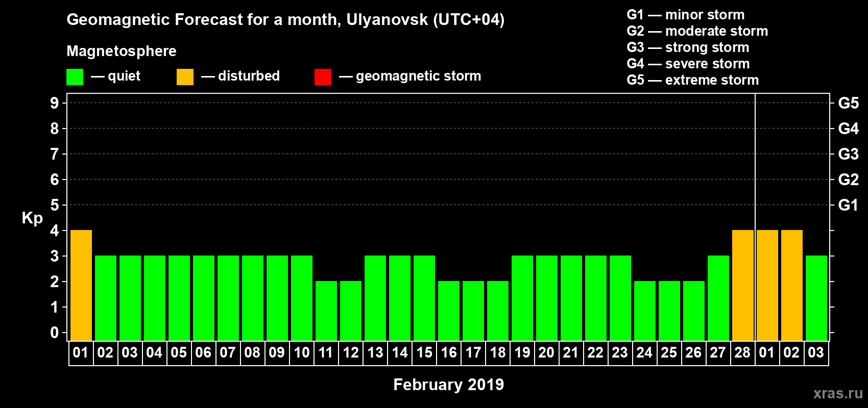Click the orange disturbed legend swatch

185,77
